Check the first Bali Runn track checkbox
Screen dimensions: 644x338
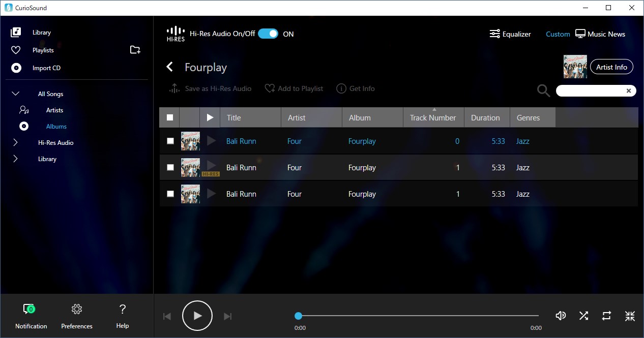tap(170, 141)
